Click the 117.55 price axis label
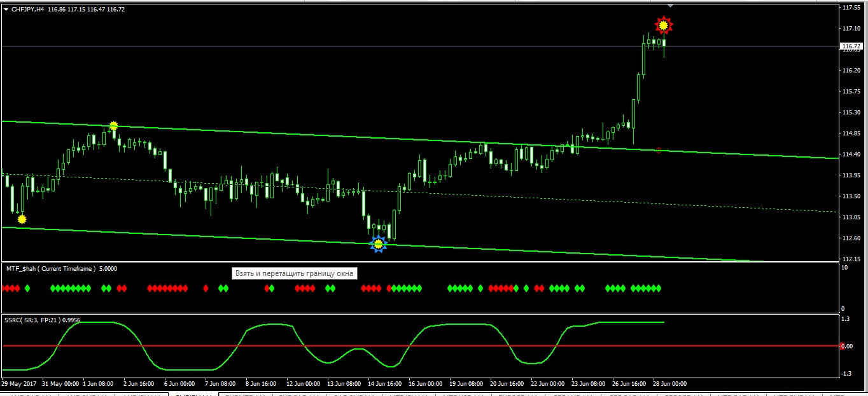The width and height of the screenshot is (868, 396). click(851, 8)
